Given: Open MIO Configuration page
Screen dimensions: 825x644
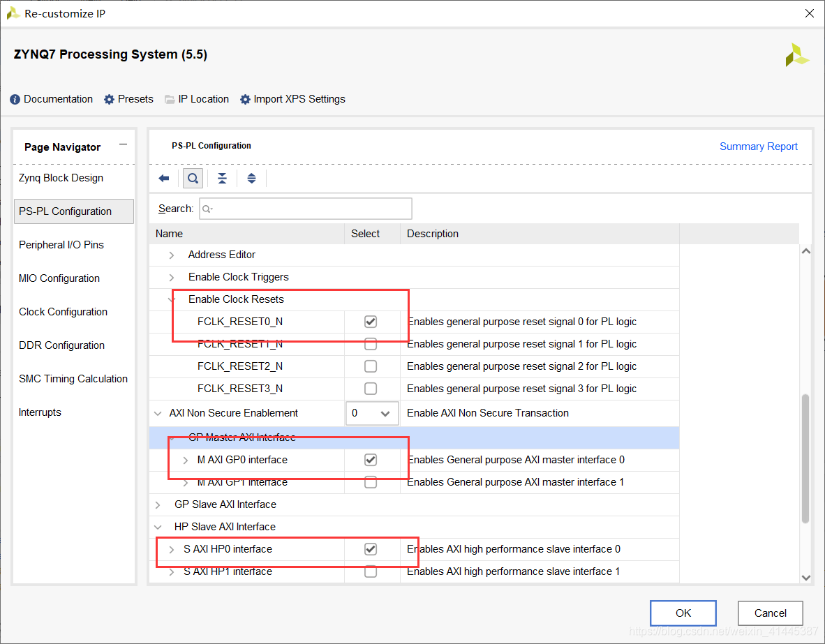Looking at the screenshot, I should pyautogui.click(x=59, y=278).
